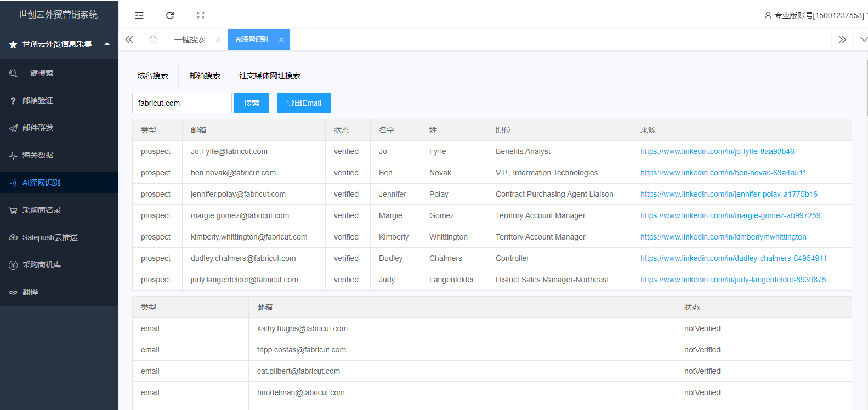Click the translate icon for 翻译
Image resolution: width=868 pixels, height=410 pixels.
13,292
